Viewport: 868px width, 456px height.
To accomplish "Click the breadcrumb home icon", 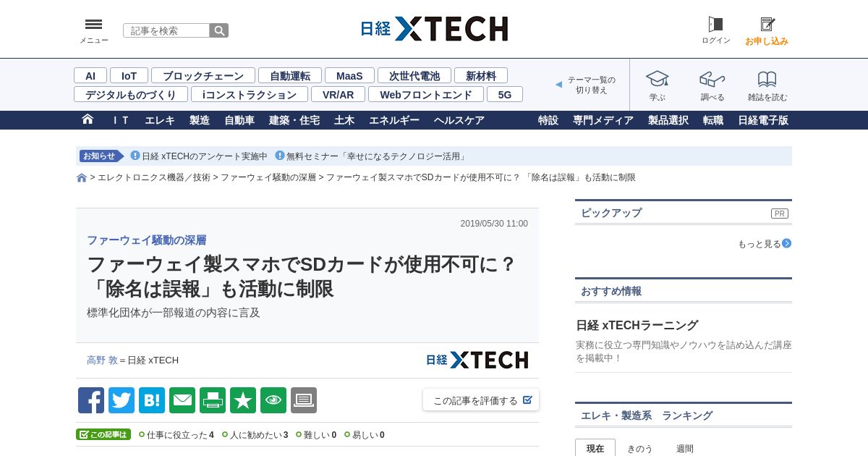I will [x=82, y=177].
